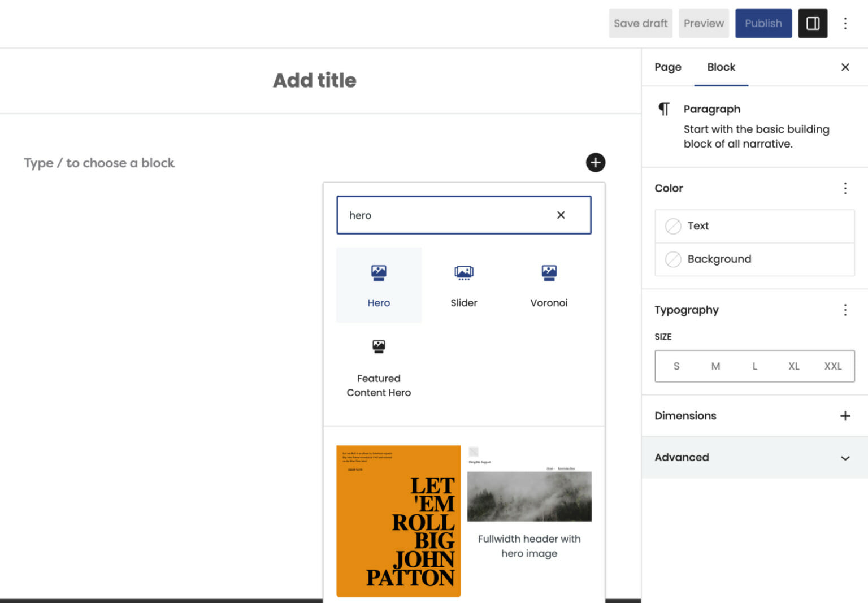Clear the hero search text
The width and height of the screenshot is (868, 603).
pyautogui.click(x=561, y=215)
